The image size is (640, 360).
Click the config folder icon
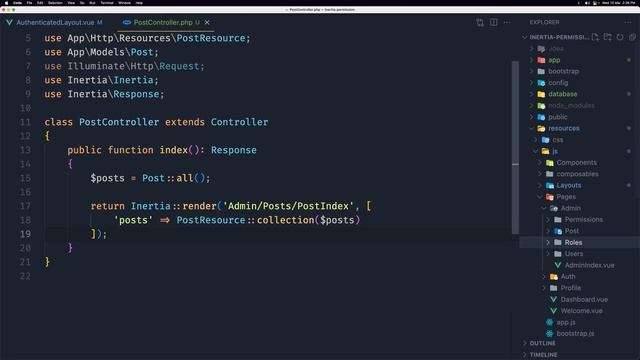click(x=541, y=83)
